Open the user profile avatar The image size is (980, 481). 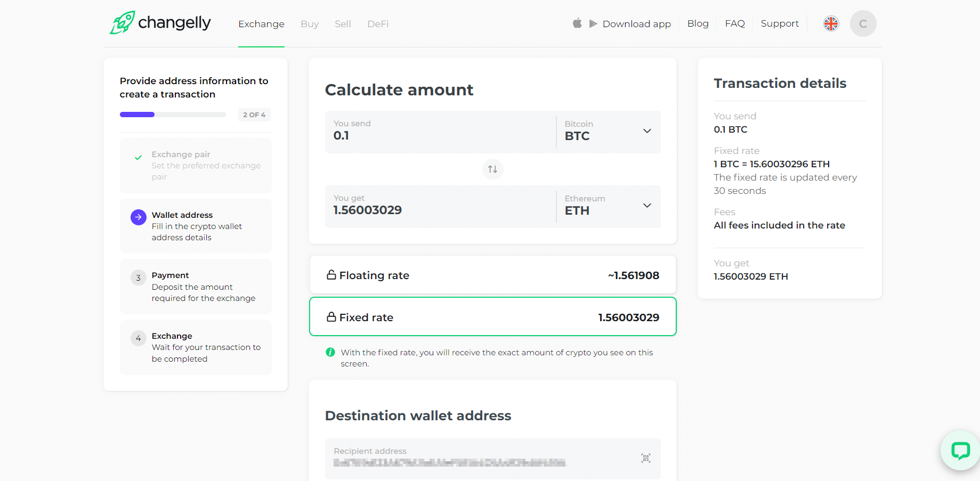[x=863, y=23]
